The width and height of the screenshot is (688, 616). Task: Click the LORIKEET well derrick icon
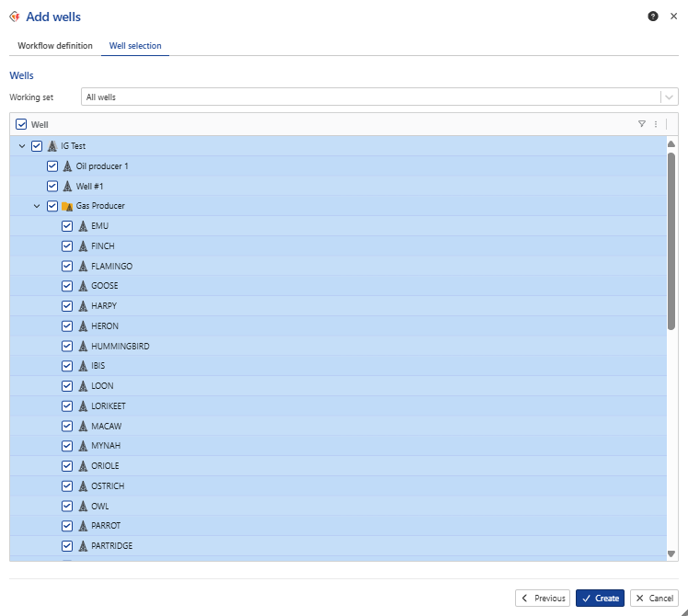(83, 406)
